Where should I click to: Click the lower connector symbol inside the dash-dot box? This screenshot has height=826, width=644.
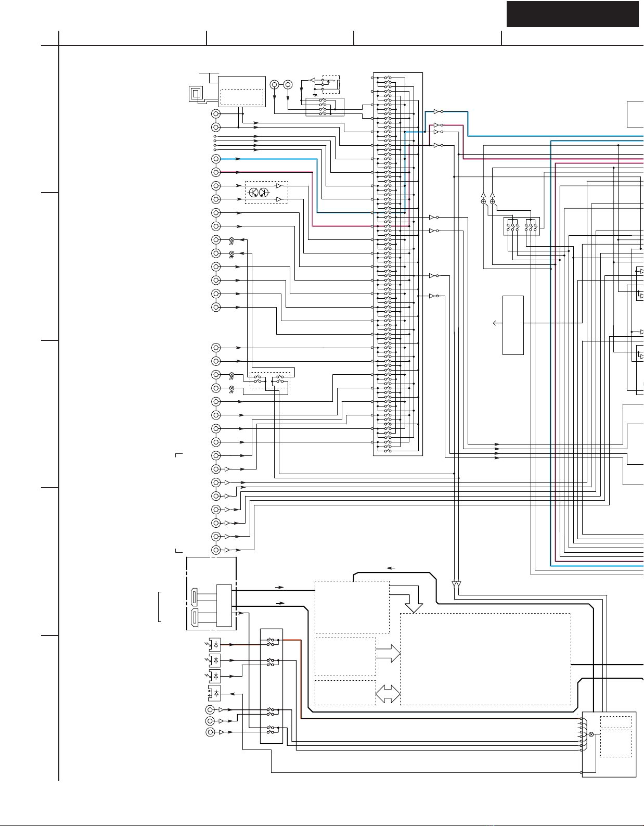(195, 617)
